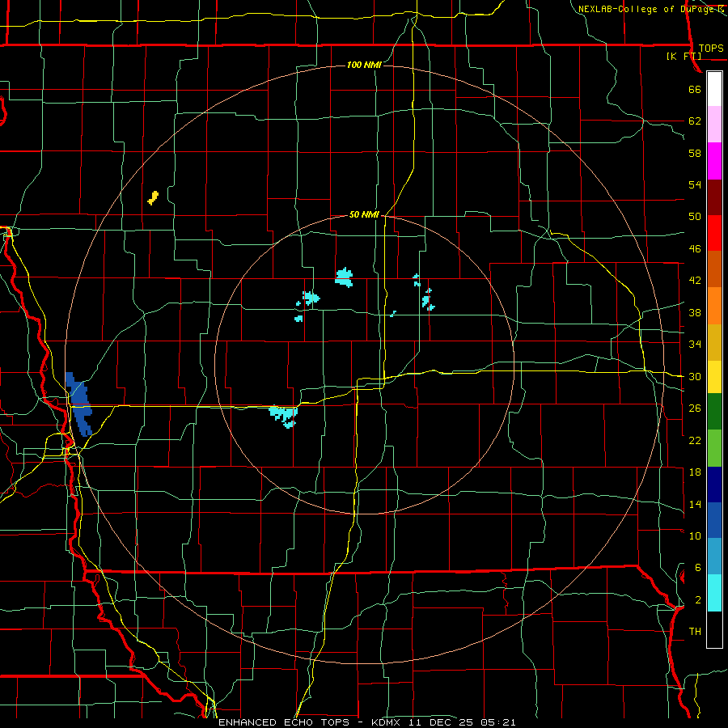Viewport: 728px width, 728px height.
Task: Click the '50' legend value
Action: pyautogui.click(x=695, y=217)
